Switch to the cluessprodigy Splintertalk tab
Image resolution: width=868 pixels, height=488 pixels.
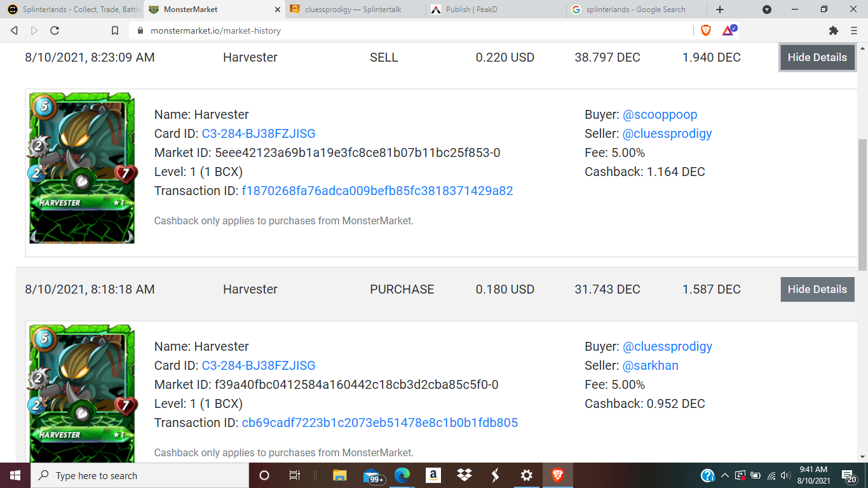[x=355, y=10]
